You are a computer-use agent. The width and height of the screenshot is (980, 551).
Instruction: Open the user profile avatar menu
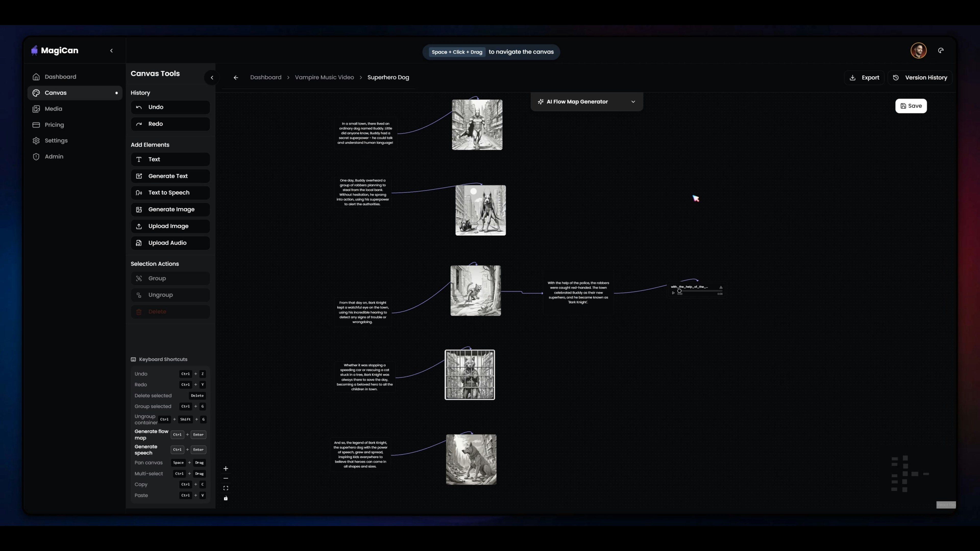[x=918, y=51]
